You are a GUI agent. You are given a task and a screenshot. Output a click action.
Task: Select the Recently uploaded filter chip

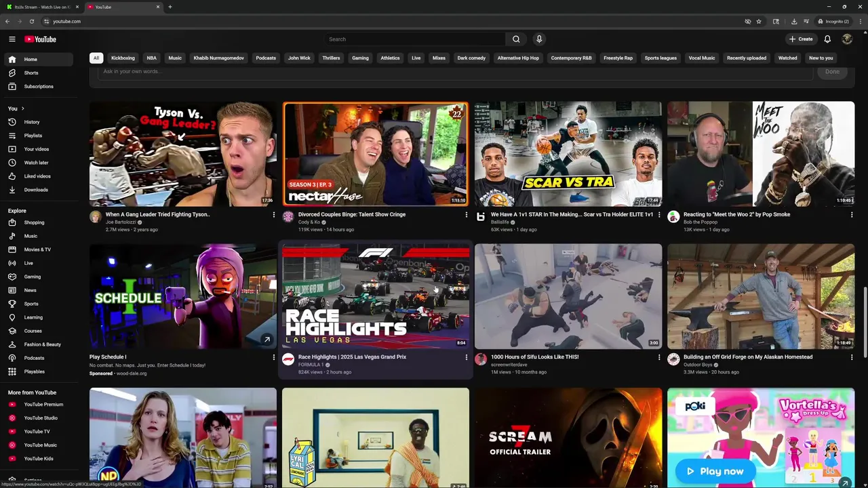(747, 58)
